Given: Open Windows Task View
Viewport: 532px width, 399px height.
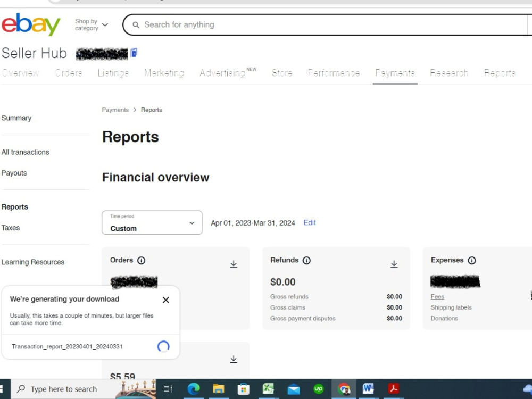Looking at the screenshot, I should [168, 389].
